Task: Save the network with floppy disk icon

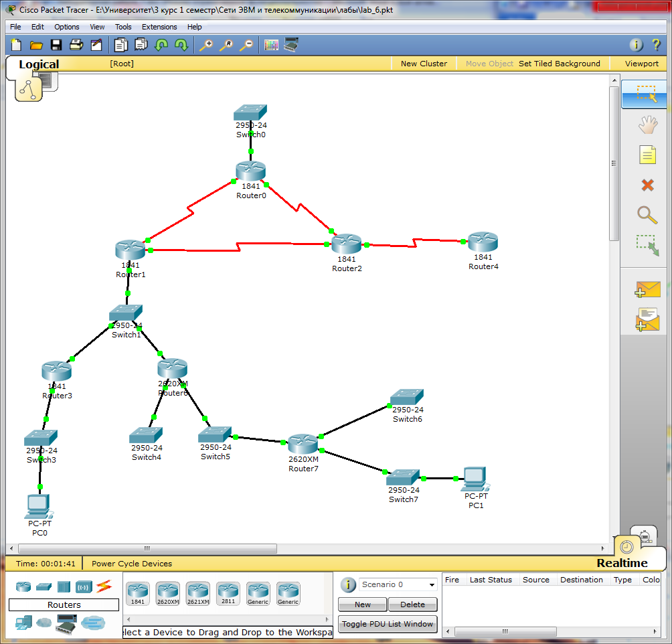Action: (56, 45)
